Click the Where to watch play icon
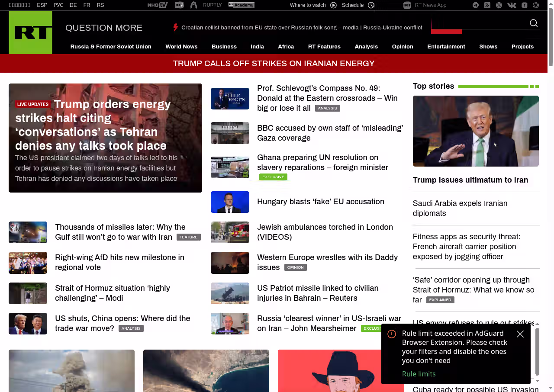 [x=333, y=5]
